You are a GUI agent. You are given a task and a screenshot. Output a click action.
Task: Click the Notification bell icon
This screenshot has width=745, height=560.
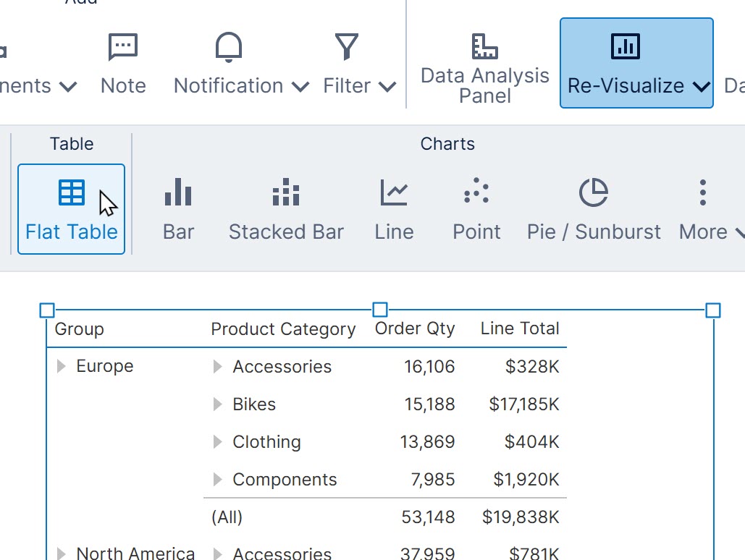point(227,46)
